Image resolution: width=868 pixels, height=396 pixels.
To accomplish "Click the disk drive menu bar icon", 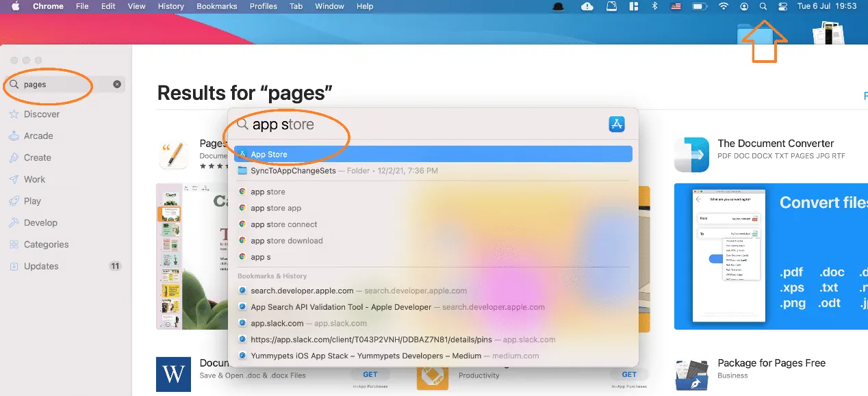I will click(x=612, y=6).
